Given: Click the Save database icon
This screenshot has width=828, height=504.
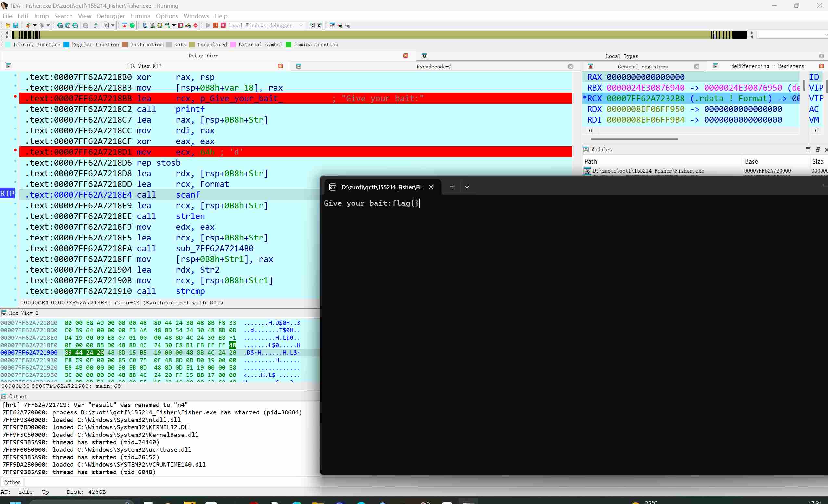Looking at the screenshot, I should (16, 26).
